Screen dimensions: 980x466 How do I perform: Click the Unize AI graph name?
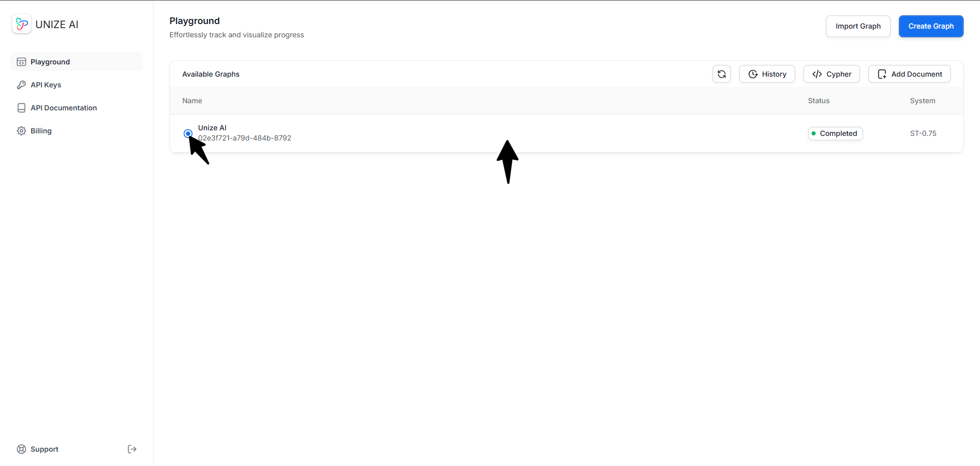coord(212,128)
